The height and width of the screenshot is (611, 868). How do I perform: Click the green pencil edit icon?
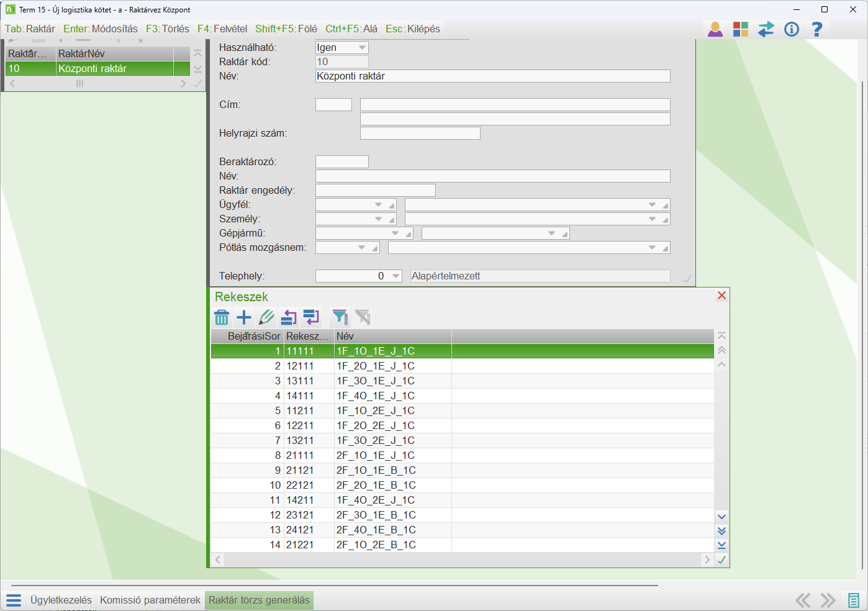(266, 317)
